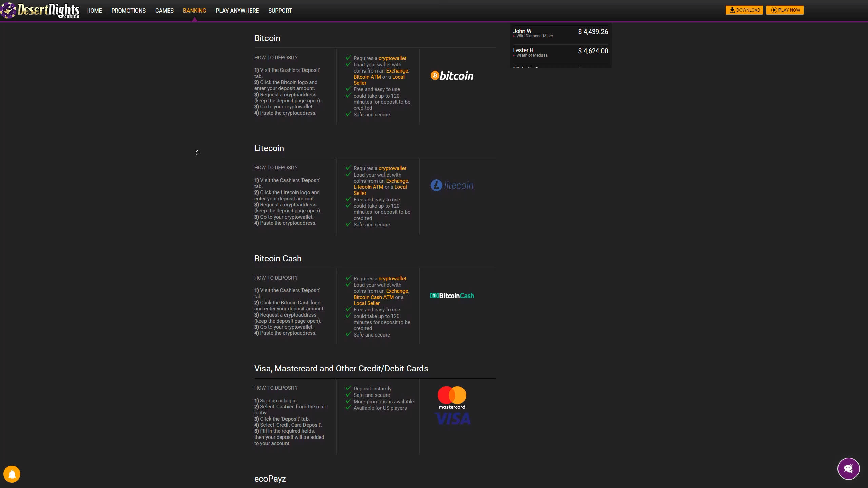Click the BitcoinCash logo image
Screen dimensions: 868x488
tap(452, 296)
